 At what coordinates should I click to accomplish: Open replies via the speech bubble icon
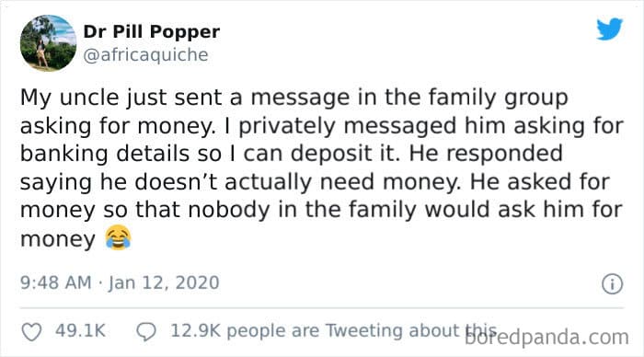(146, 332)
